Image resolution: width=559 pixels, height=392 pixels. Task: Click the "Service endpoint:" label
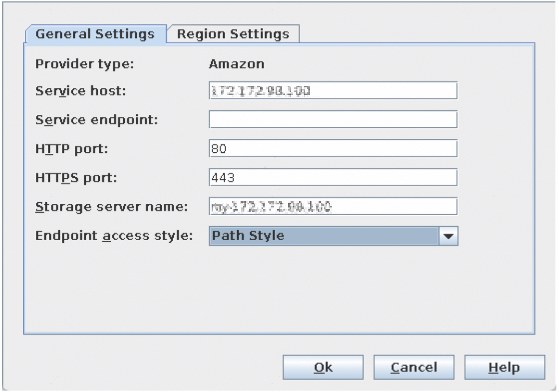96,120
